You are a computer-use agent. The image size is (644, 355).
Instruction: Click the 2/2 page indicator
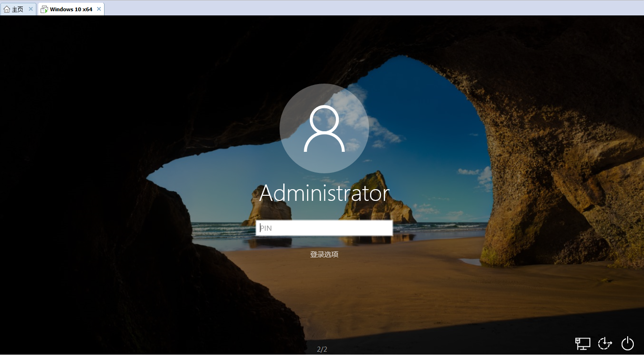pos(322,349)
